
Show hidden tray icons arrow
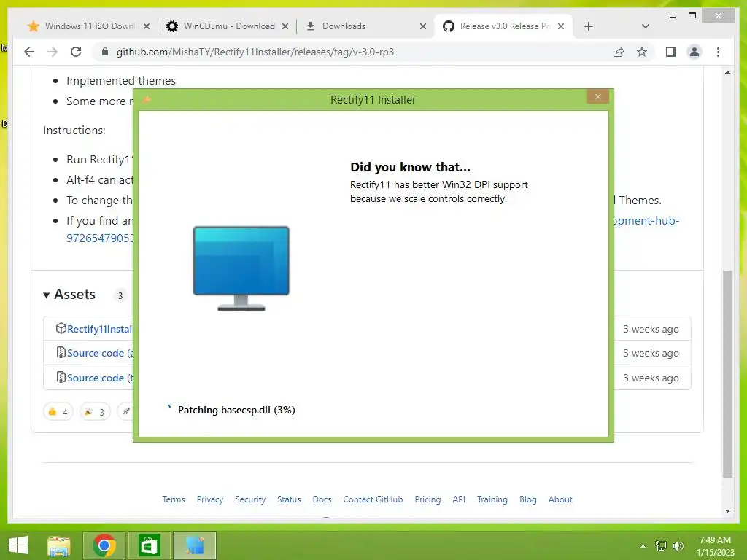tap(643, 546)
